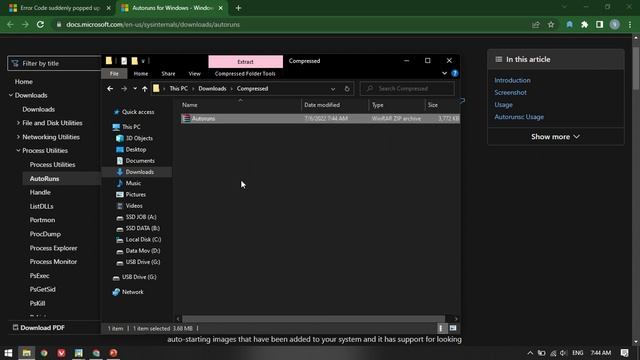
Task: Collapse Process Utilities section
Action: 18,151
